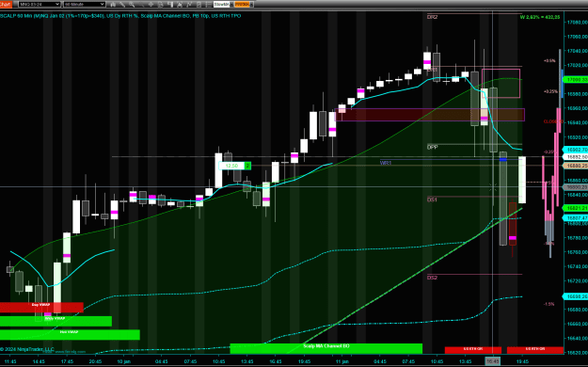Click the tan 16880,25 price marker

576,166
